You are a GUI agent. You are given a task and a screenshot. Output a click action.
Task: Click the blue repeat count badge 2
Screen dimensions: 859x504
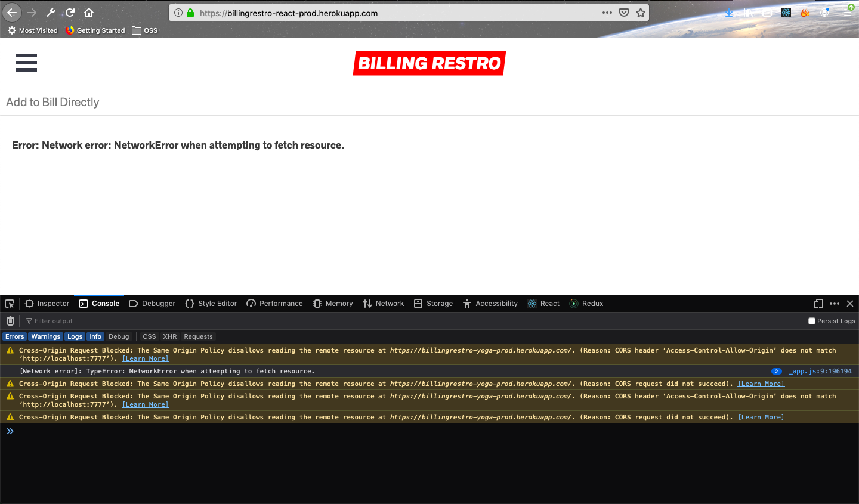[x=777, y=371]
